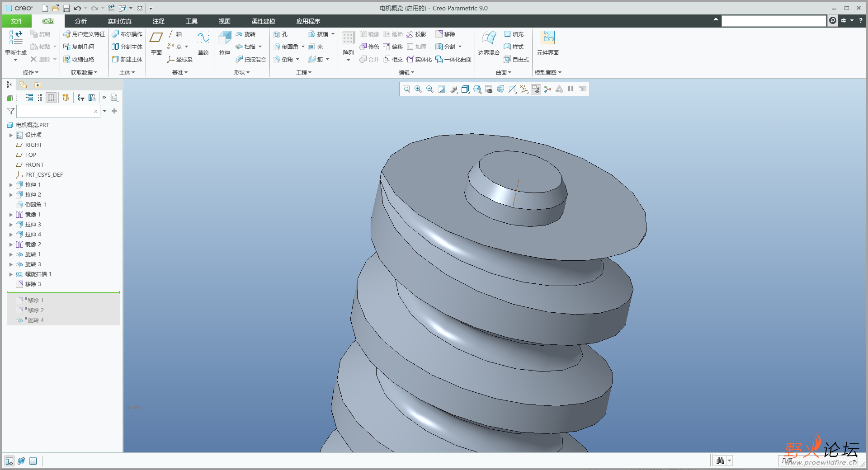The width and height of the screenshot is (868, 470).
Task: Click the model tree search field
Action: pos(58,111)
